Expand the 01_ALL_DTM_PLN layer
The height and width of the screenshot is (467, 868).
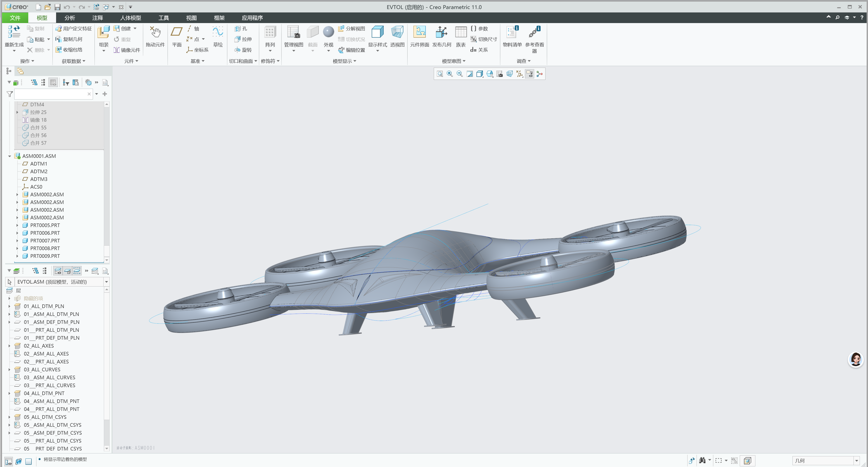tap(9, 306)
